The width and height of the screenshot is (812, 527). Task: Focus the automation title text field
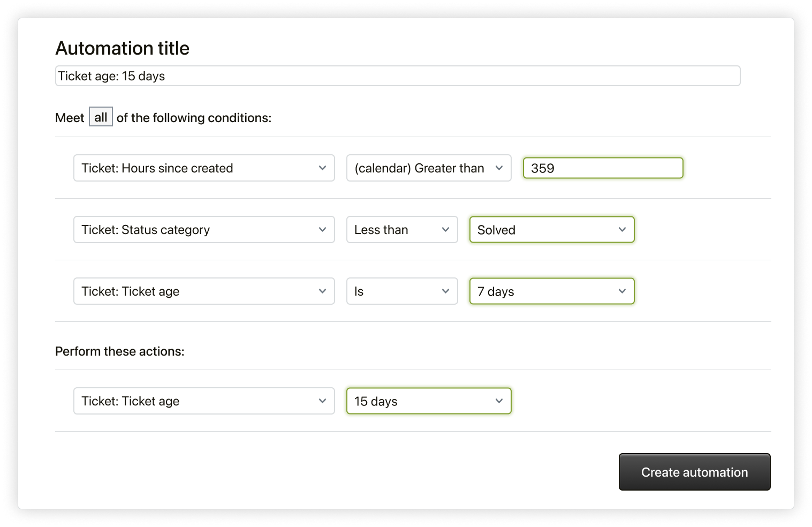coord(397,76)
